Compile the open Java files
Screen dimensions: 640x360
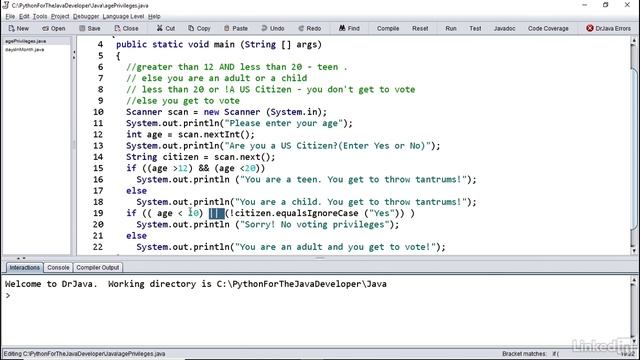(388, 28)
